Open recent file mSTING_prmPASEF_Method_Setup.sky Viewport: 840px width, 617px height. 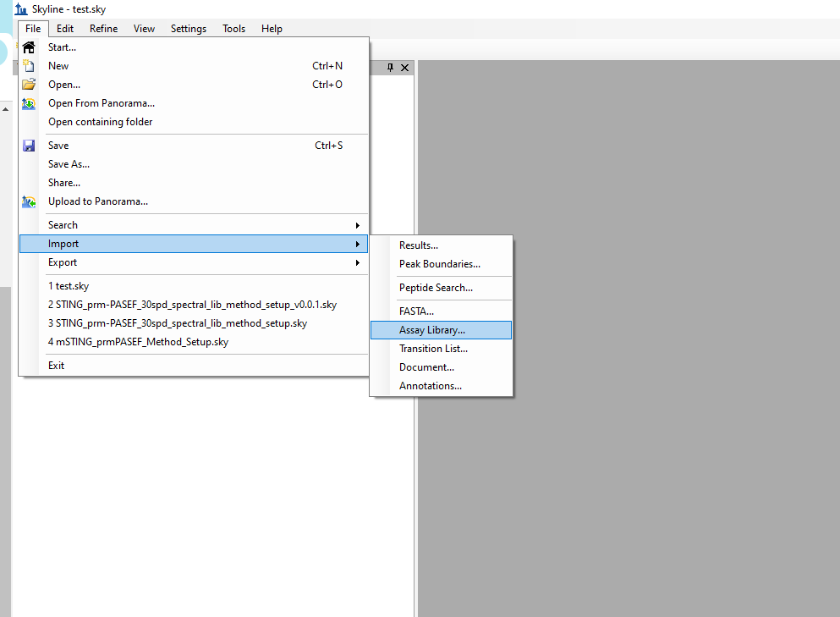tap(138, 342)
